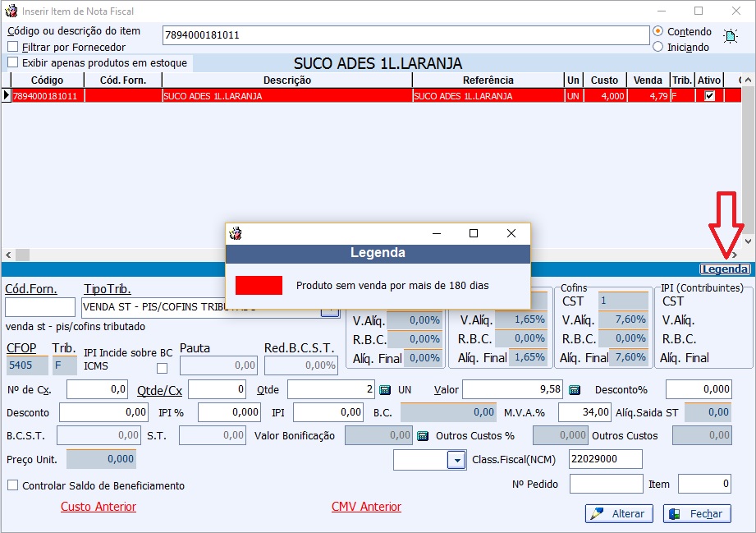
Task: Enable Filtrar por Fornecedor checkbox
Action: [12, 47]
